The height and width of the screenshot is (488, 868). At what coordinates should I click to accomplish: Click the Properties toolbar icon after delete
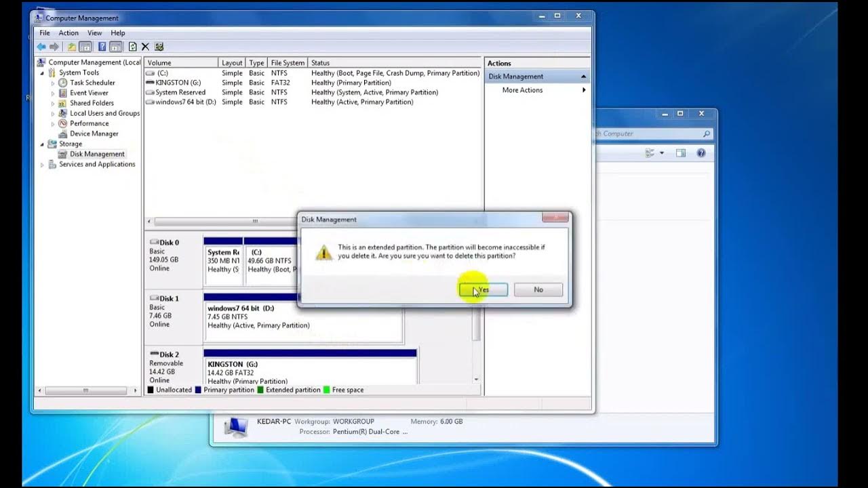tap(159, 47)
